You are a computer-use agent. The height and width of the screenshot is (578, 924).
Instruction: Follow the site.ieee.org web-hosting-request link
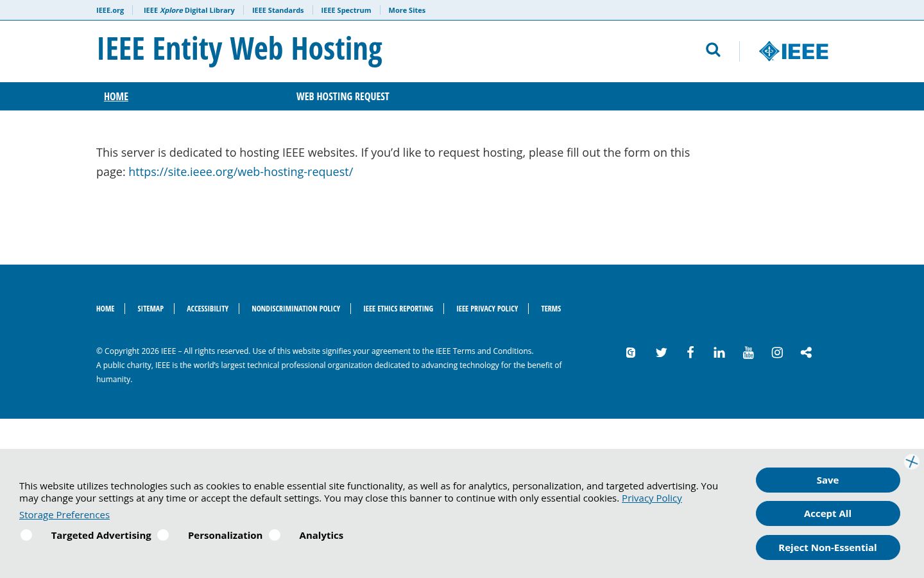[x=241, y=171]
